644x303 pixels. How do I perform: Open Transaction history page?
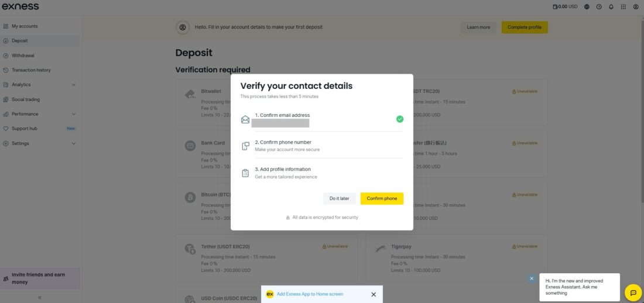point(31,70)
